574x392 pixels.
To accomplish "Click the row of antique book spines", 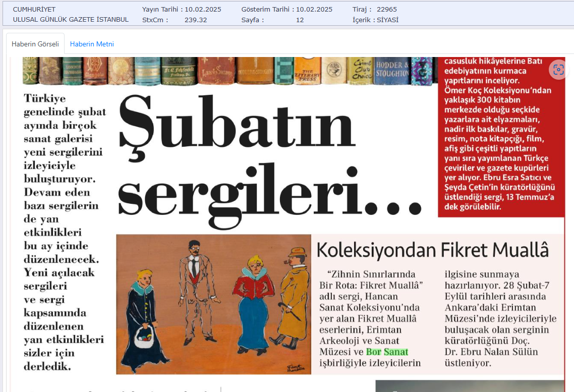I will point(230,71).
